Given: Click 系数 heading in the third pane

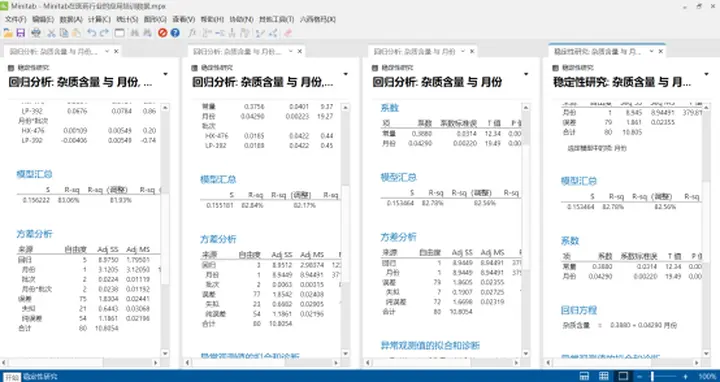Looking at the screenshot, I should [389, 108].
